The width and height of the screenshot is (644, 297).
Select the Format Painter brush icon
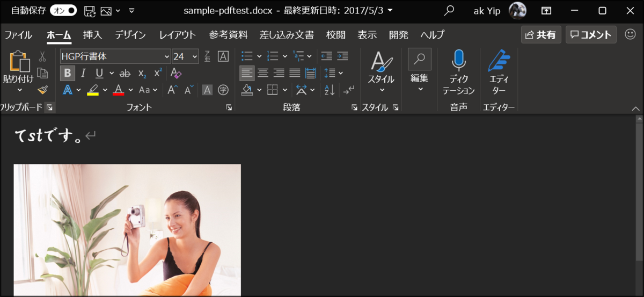tap(42, 90)
